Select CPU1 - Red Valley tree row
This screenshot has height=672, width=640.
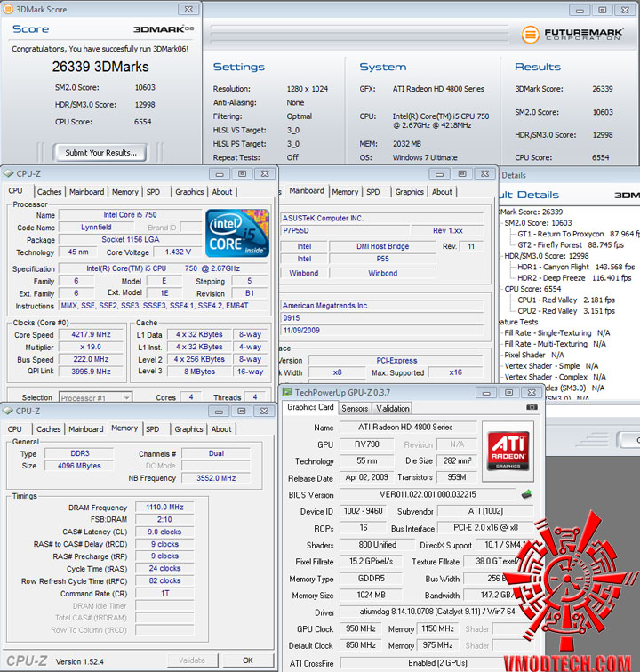coord(566,300)
